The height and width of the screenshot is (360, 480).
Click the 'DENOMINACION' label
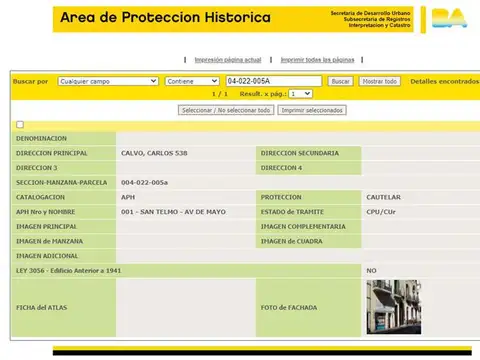coord(41,138)
